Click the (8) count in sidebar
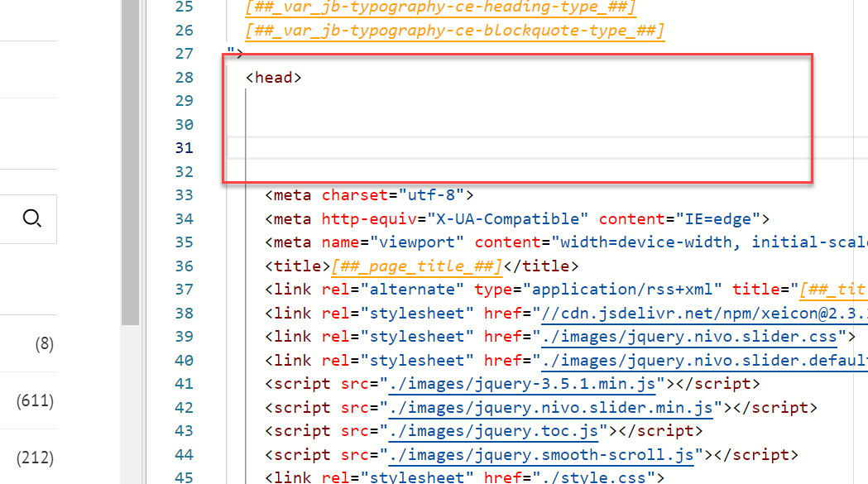The image size is (868, 484). pos(45,344)
